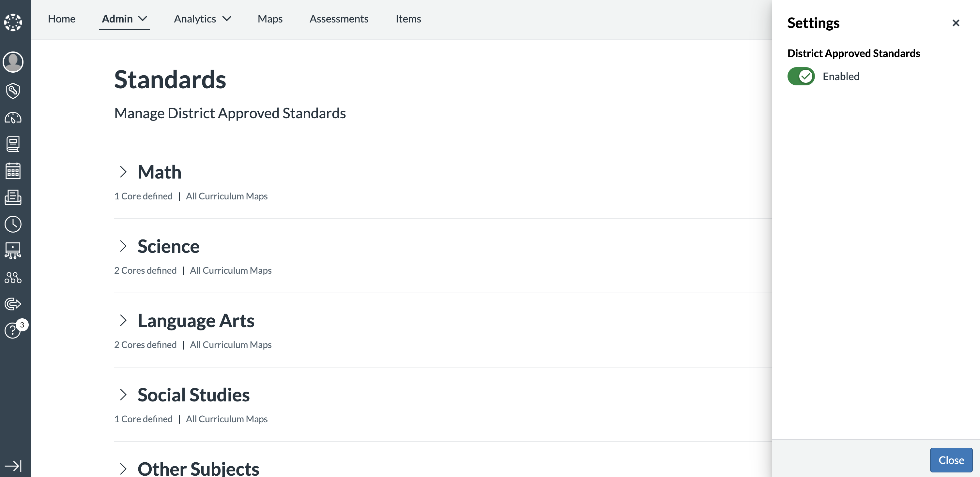980x477 pixels.
Task: Open the Dashboard gauge icon
Action: (x=13, y=118)
